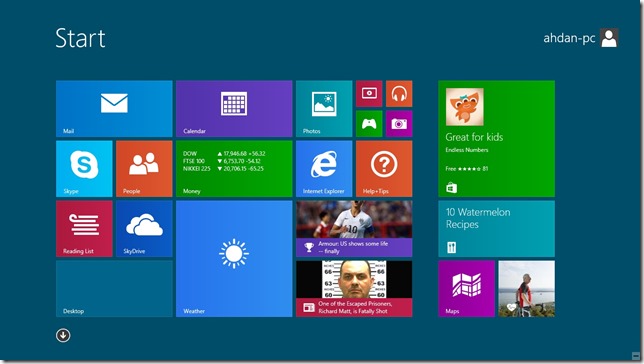The image size is (644, 364).
Task: Click the user account avatar picture
Action: pos(609,38)
